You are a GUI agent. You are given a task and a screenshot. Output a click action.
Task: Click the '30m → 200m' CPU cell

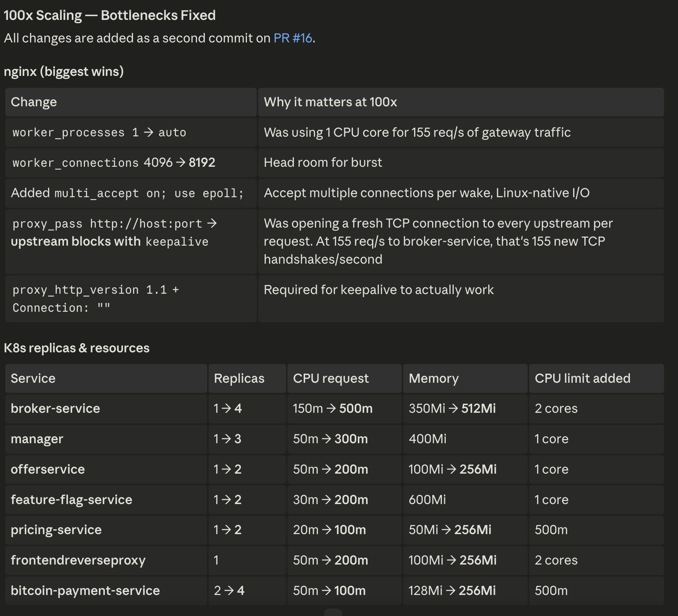345,500
